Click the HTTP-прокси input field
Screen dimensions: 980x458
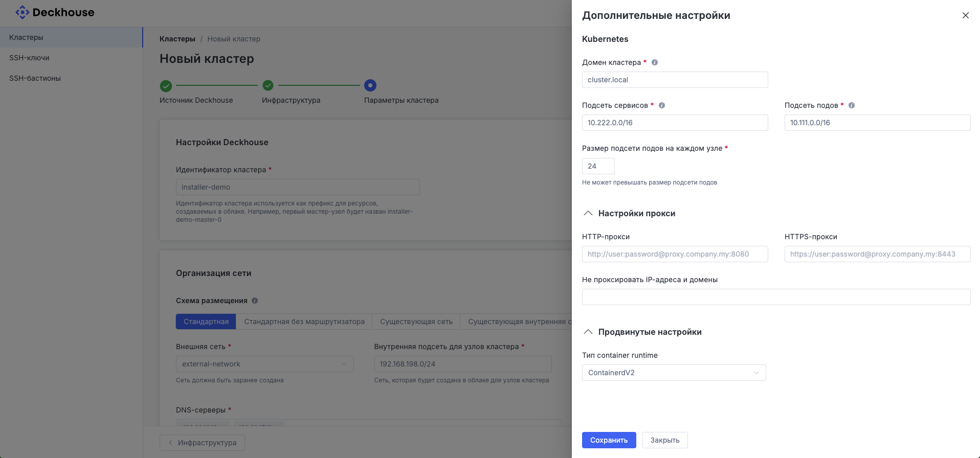click(x=675, y=254)
